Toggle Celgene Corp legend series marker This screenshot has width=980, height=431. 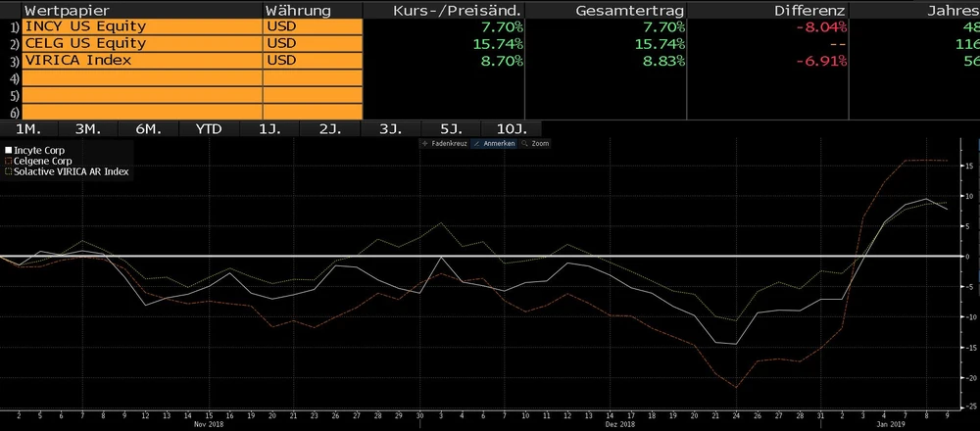click(x=9, y=161)
